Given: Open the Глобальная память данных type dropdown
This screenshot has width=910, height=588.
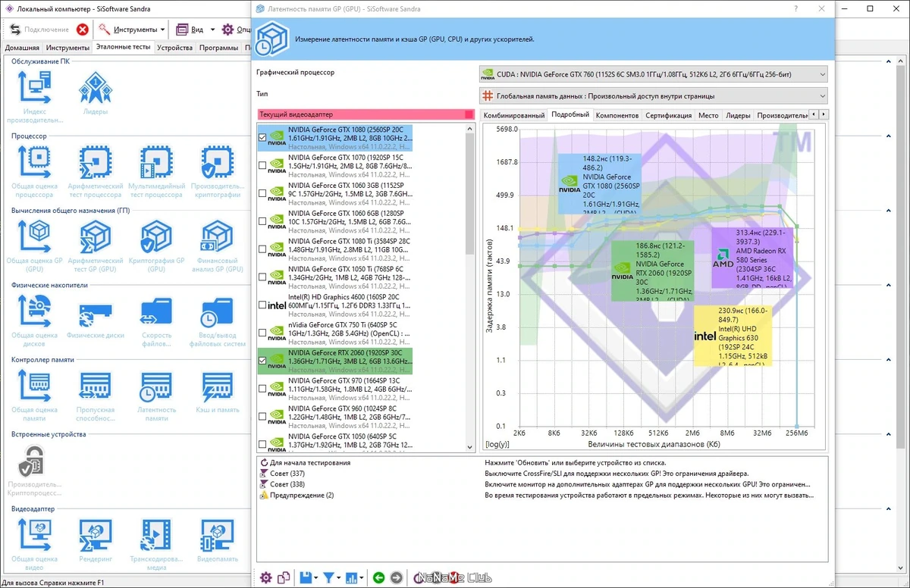Looking at the screenshot, I should [x=653, y=96].
